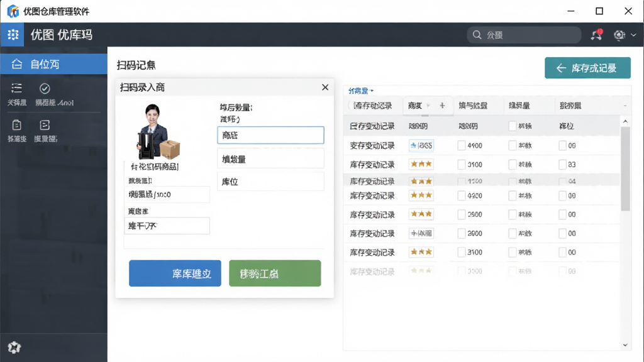The height and width of the screenshot is (362, 644).
Task: Select the check-circle icon in the sidebar
Action: click(x=45, y=88)
